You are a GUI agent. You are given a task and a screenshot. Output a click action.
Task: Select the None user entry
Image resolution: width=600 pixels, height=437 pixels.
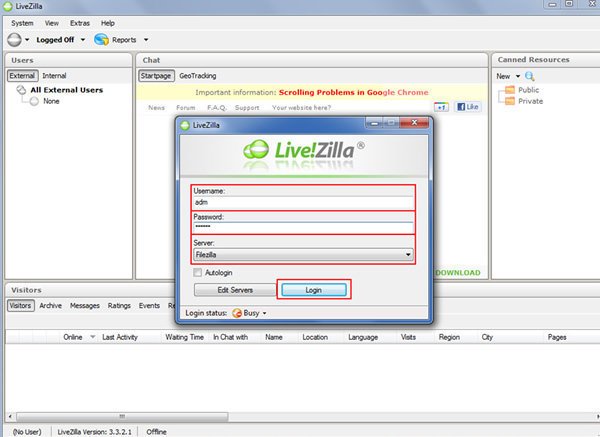[51, 101]
